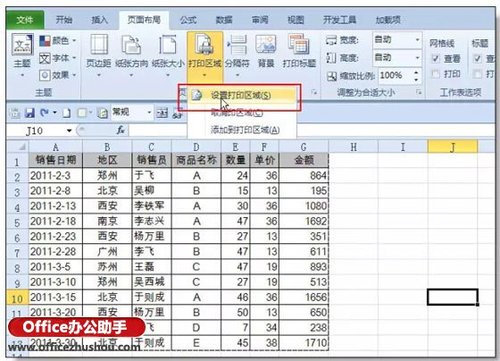Image resolution: width=500 pixels, height=361 pixels.
Task: Click cell containing 2011-2-18
Action: click(x=55, y=221)
